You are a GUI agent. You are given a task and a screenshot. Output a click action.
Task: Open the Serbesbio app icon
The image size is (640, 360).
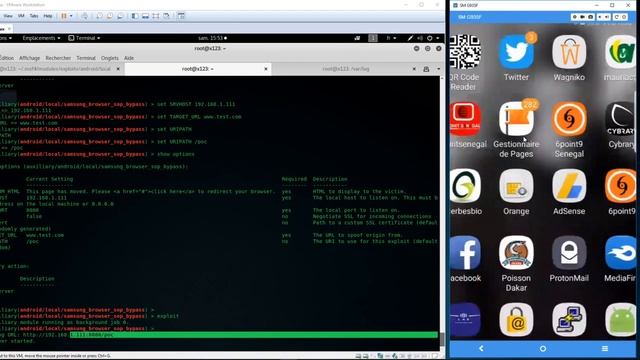[465, 186]
